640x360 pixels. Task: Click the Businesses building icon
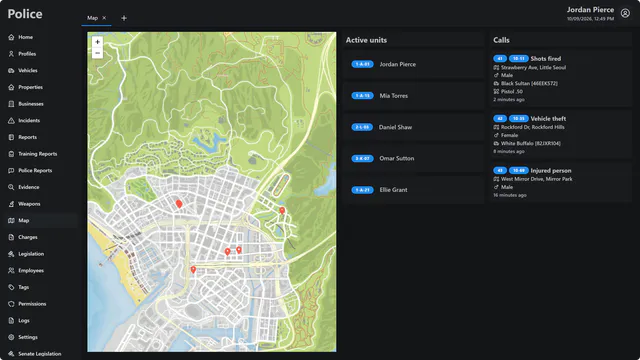tap(11, 104)
